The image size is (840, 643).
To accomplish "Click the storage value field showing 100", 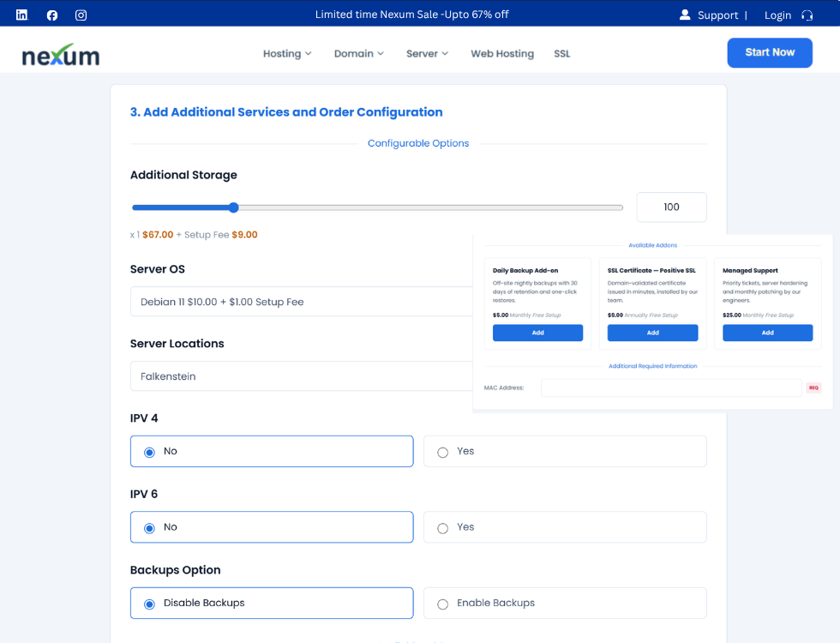I will [671, 207].
